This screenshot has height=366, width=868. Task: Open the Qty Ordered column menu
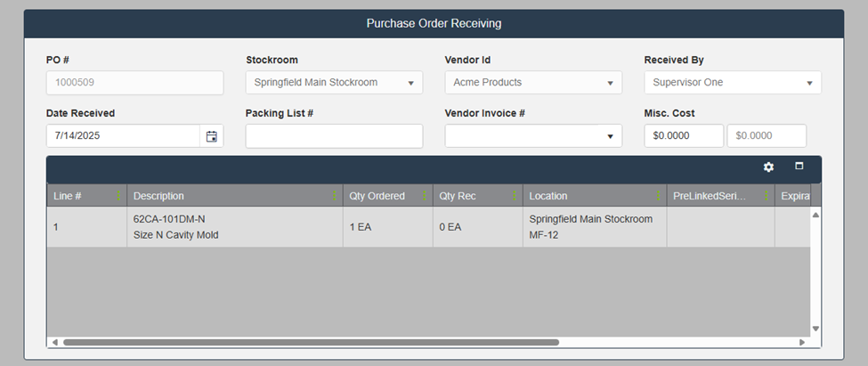[425, 196]
